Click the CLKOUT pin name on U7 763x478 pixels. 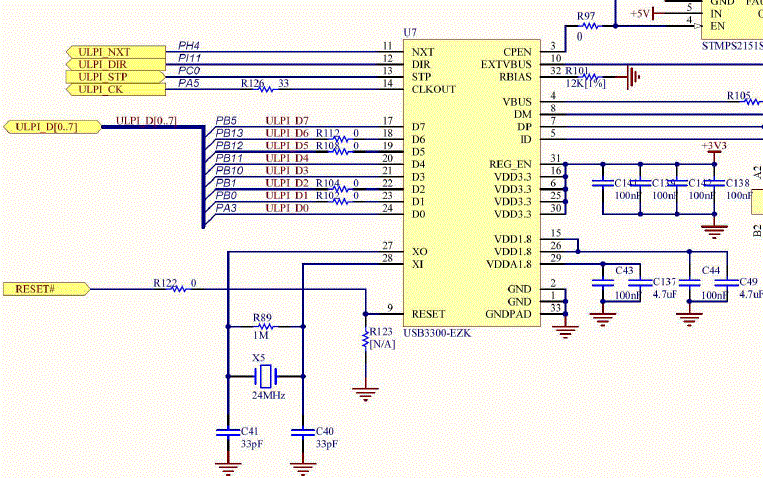pos(434,90)
